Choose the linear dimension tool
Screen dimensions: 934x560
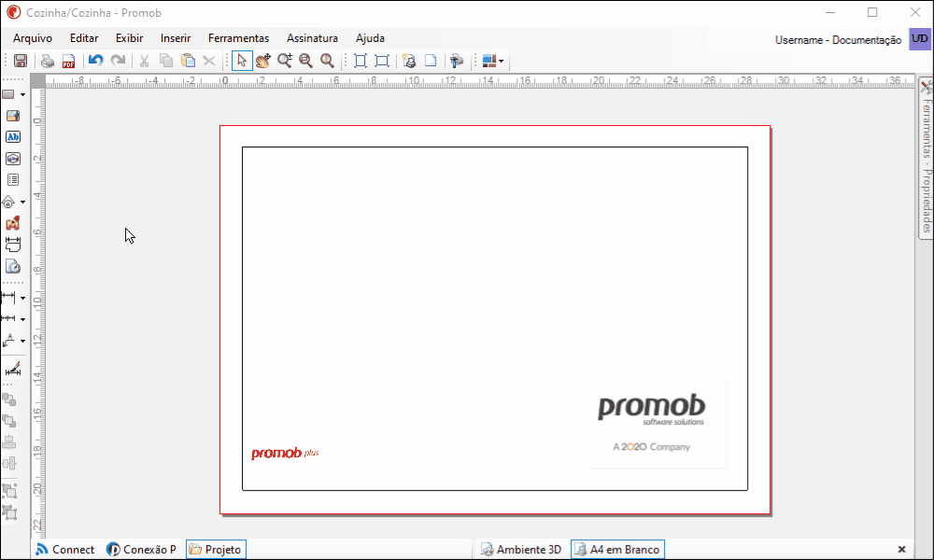(x=9, y=297)
